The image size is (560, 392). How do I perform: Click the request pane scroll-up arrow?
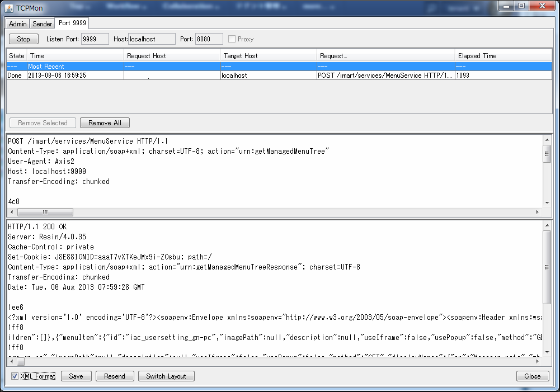point(547,139)
